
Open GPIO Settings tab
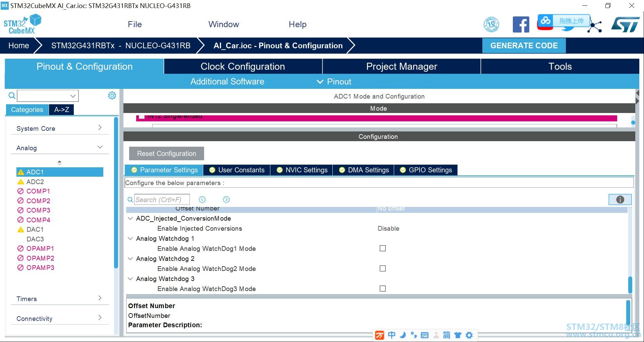pyautogui.click(x=426, y=170)
